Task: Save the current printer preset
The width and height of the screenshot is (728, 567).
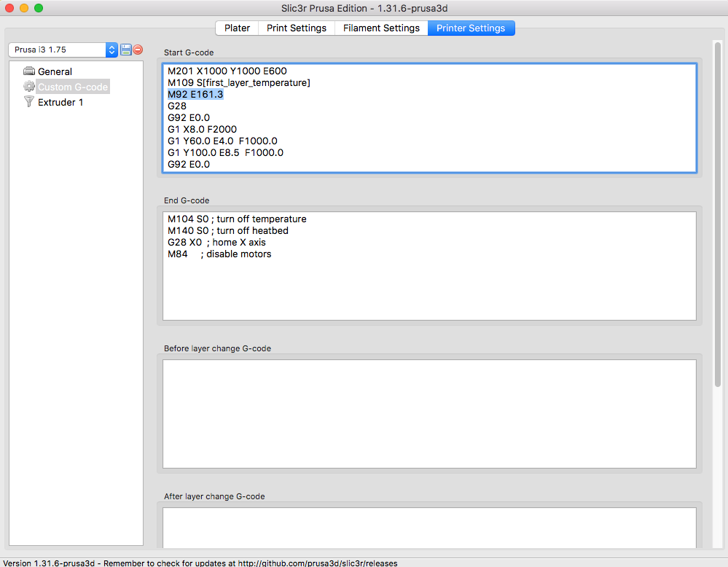Action: click(125, 50)
